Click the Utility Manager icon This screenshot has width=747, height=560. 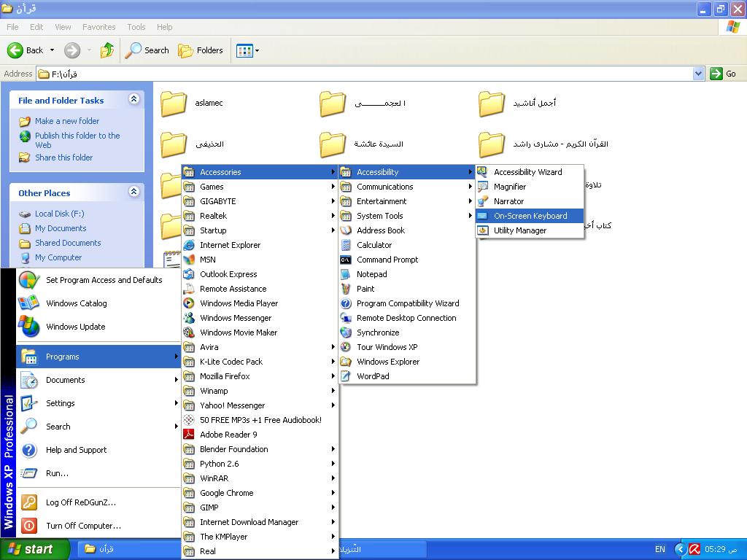tap(483, 230)
